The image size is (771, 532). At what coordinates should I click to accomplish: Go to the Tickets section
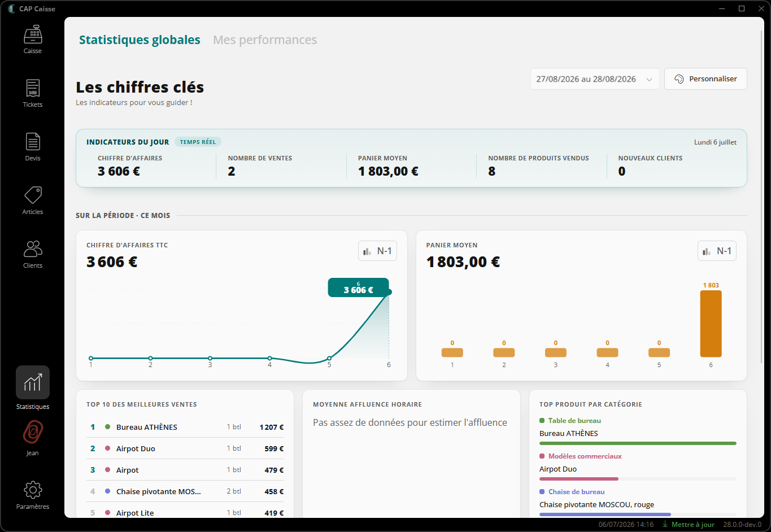(33, 93)
